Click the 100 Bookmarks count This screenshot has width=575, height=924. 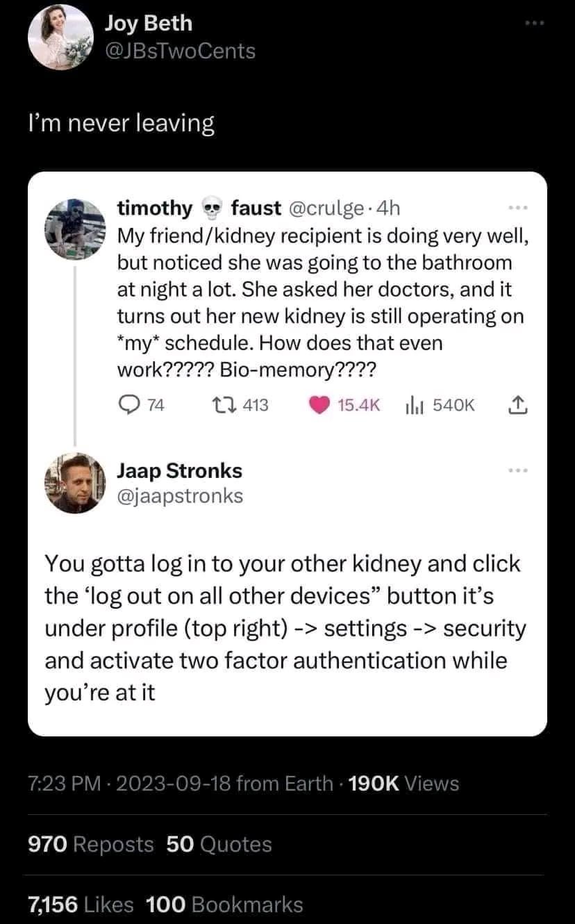tap(225, 904)
